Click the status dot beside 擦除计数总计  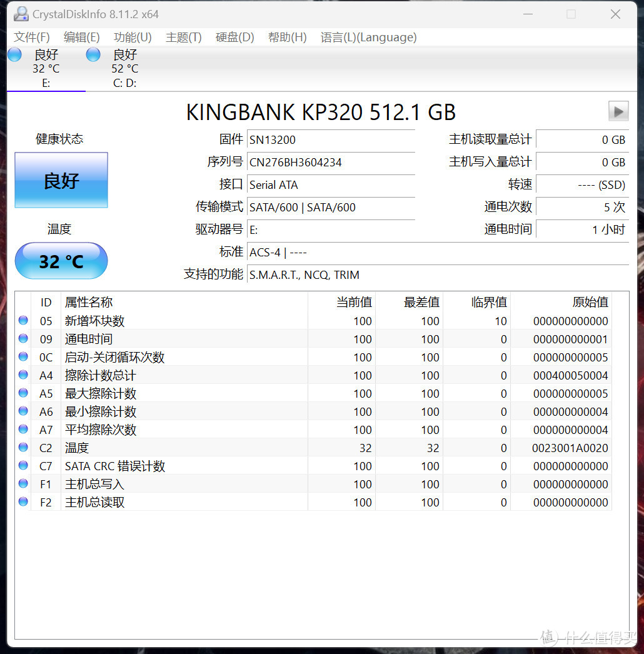[x=23, y=375]
